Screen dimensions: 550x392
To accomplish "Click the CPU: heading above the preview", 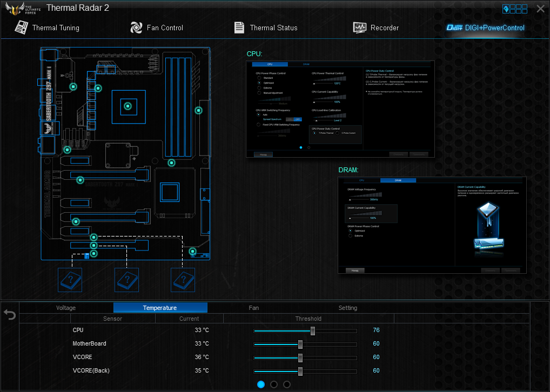I will [x=254, y=53].
